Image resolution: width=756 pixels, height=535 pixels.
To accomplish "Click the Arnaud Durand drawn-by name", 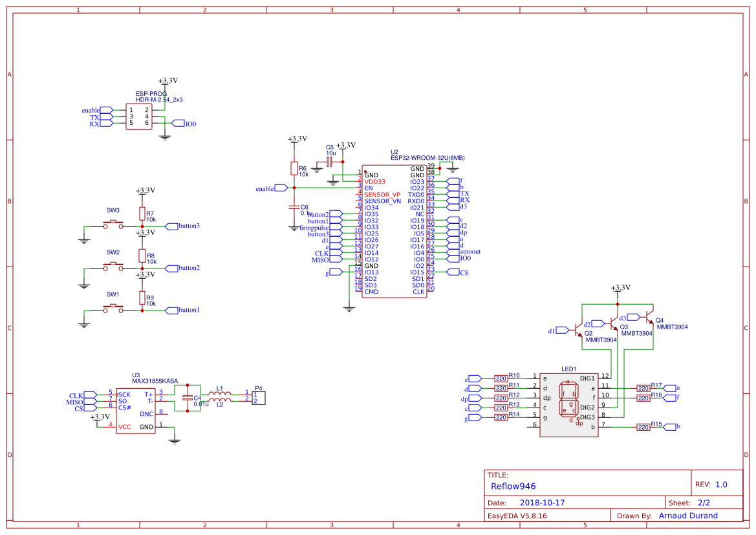I will [688, 515].
